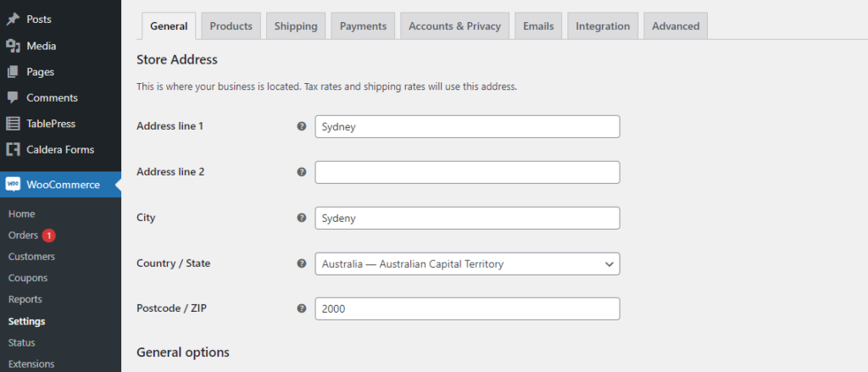Click the Comments speech bubble icon
The image size is (868, 372).
13,98
